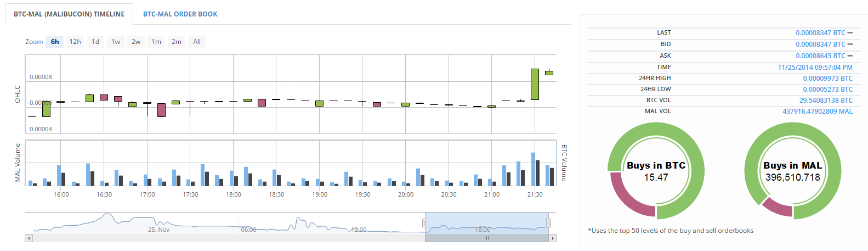Show All time range on chart
This screenshot has width=868, height=251.
[x=197, y=42]
